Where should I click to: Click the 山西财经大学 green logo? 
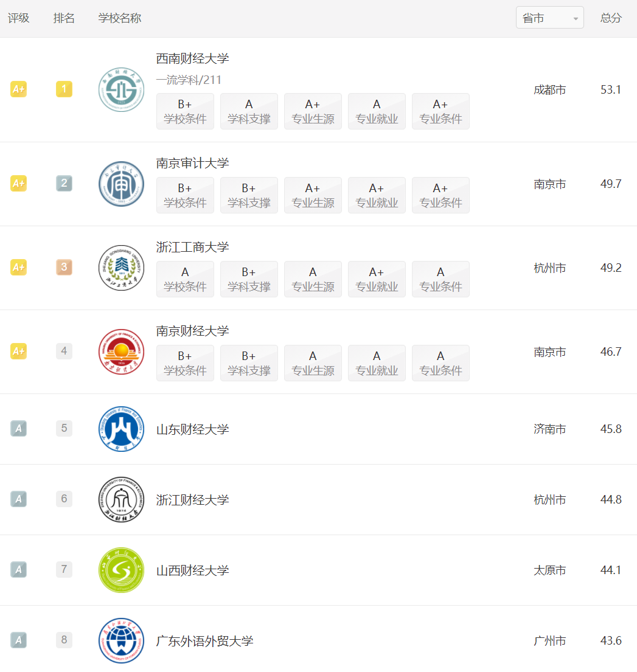coord(121,570)
